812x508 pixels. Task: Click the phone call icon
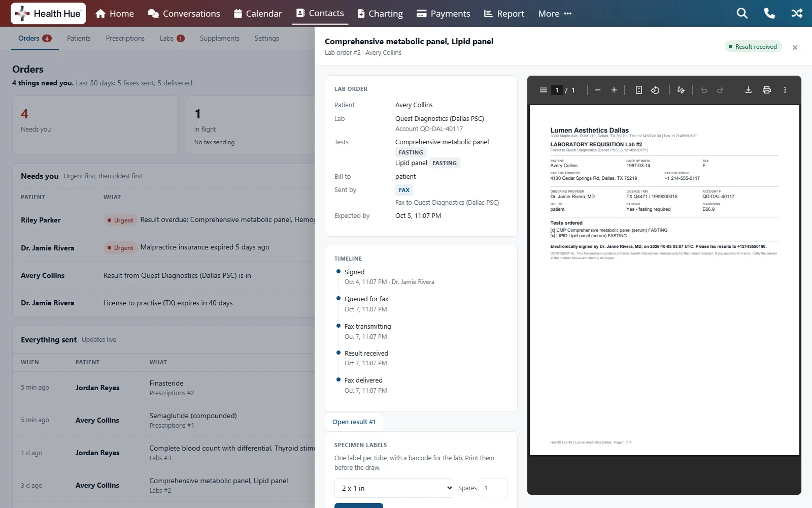[x=769, y=13]
